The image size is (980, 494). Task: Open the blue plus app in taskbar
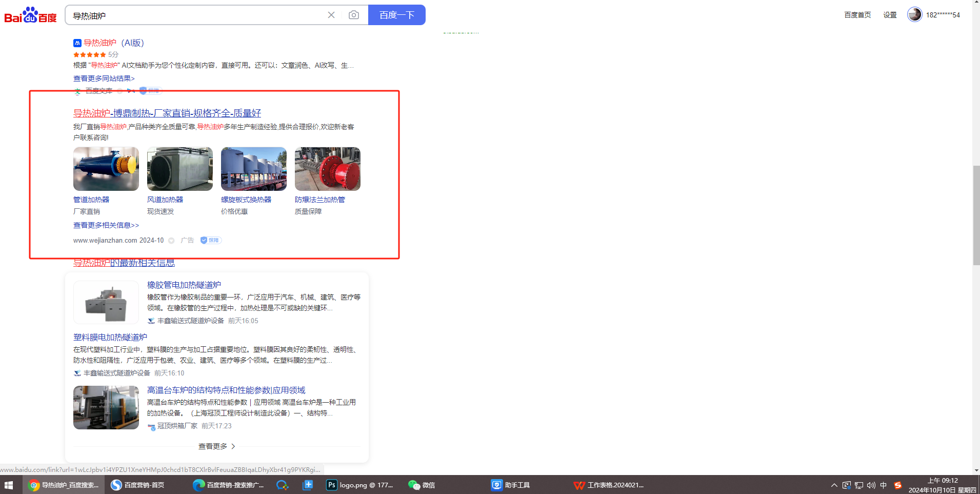click(x=308, y=485)
